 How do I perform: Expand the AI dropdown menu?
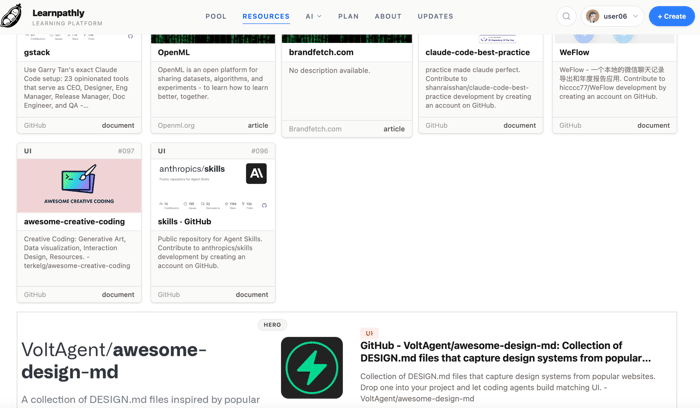313,17
